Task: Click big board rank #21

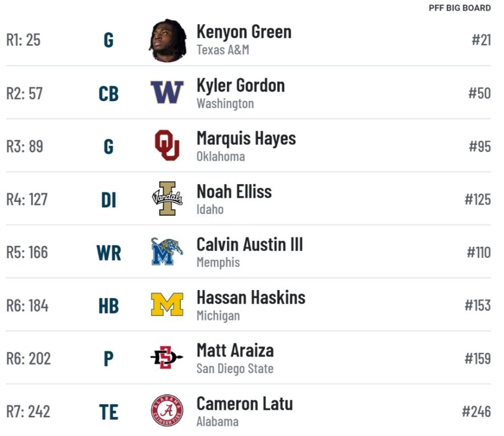Action: (481, 40)
